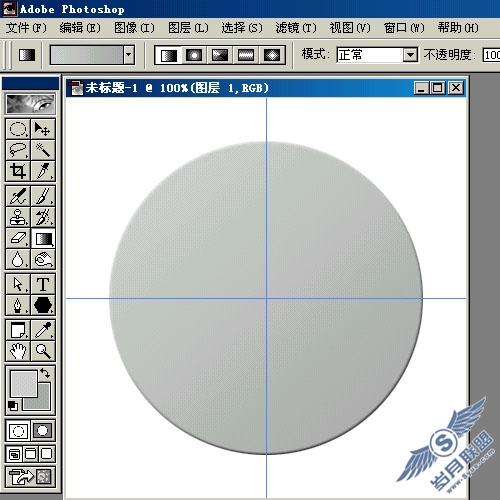
Task: Select the Type tool
Action: pos(43,284)
